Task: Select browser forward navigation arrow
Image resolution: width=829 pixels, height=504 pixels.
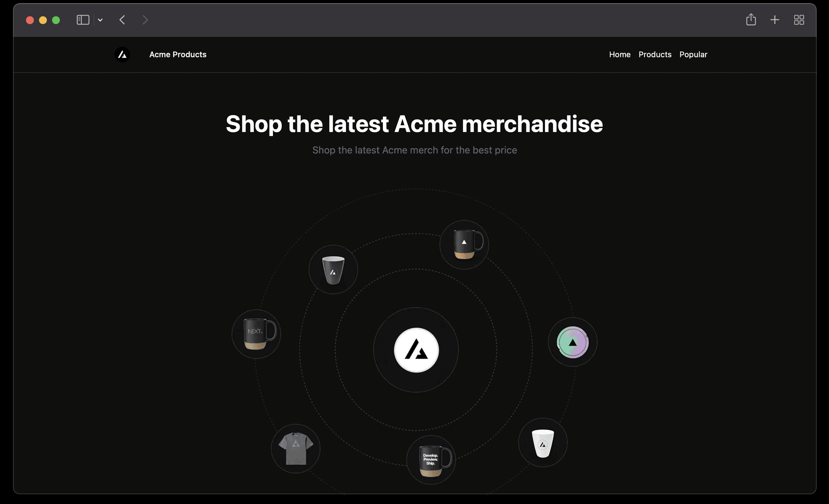Action: pos(144,19)
